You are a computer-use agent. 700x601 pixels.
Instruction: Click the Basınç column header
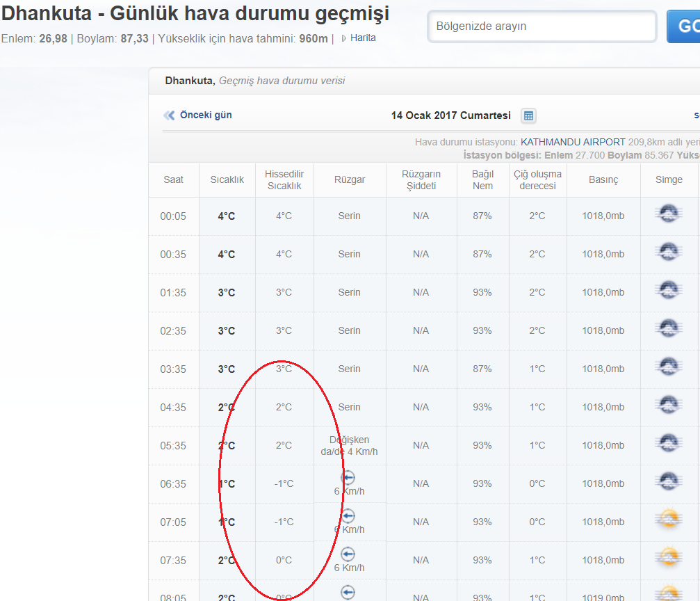(603, 179)
